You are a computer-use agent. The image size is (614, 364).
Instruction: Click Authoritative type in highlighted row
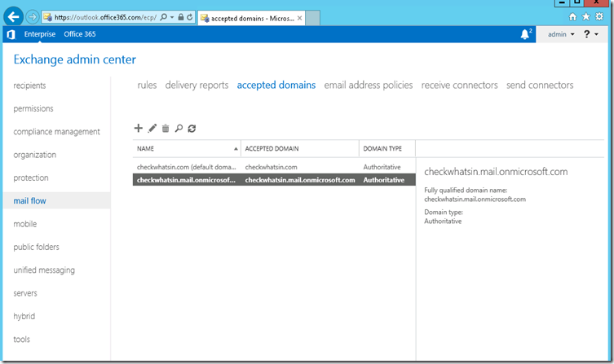pyautogui.click(x=384, y=180)
